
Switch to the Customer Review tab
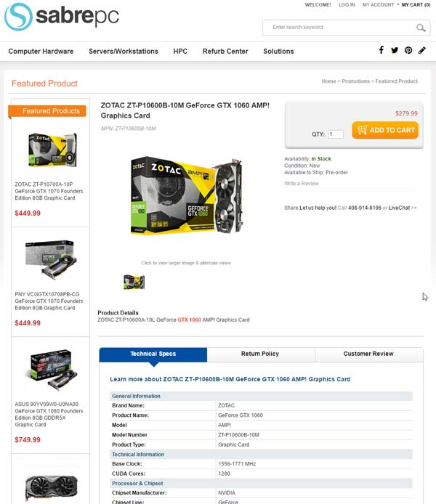point(368,354)
